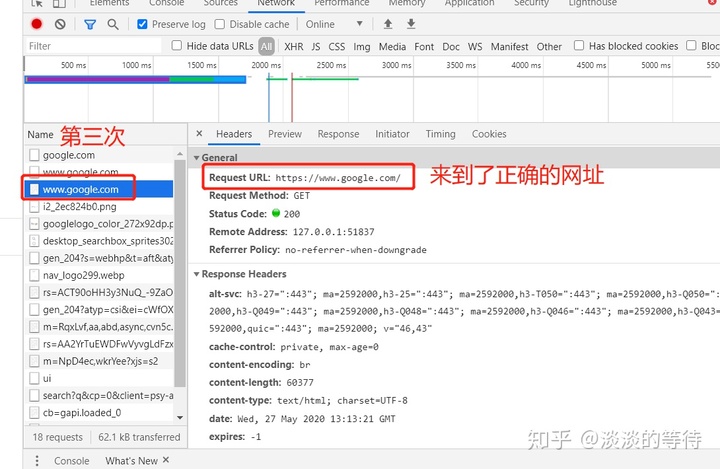Import HAR file with upload arrow
Screen dimensions: 720x469
pos(388,24)
